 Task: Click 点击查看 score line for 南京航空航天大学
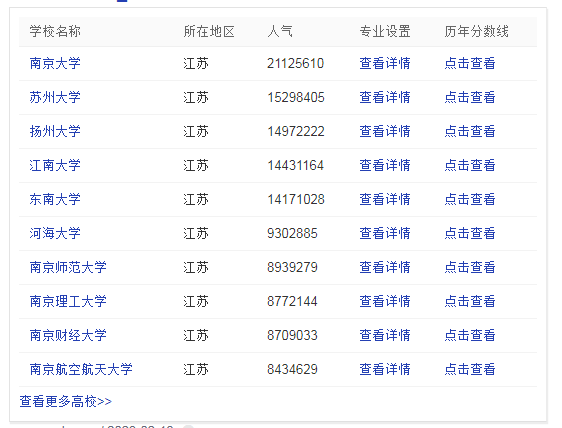click(470, 370)
